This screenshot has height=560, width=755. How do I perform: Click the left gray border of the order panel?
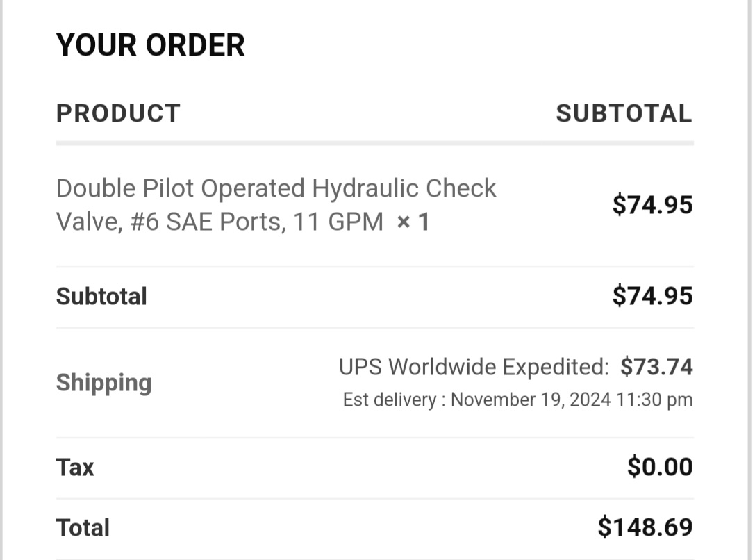1,280
